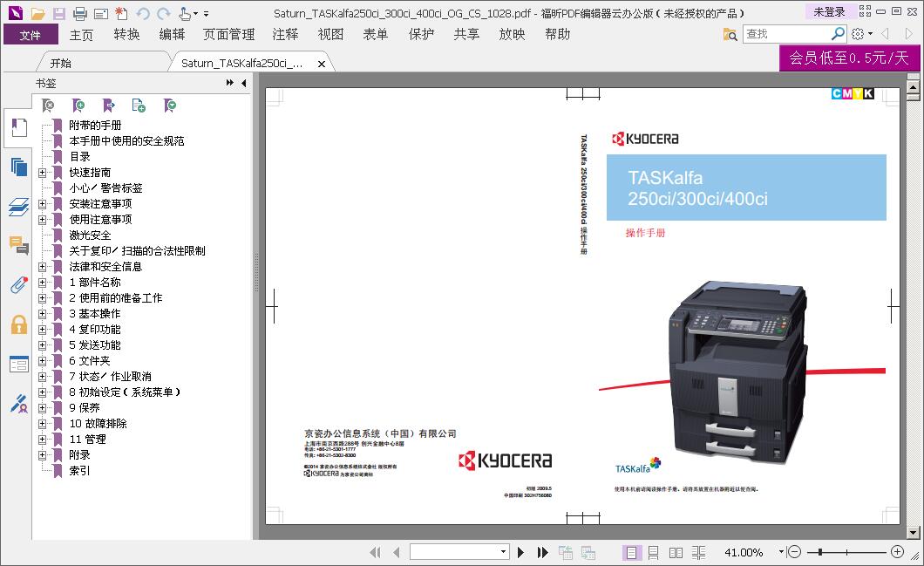Click the Save disk icon
Viewport: 924px width, 566px height.
(x=59, y=13)
